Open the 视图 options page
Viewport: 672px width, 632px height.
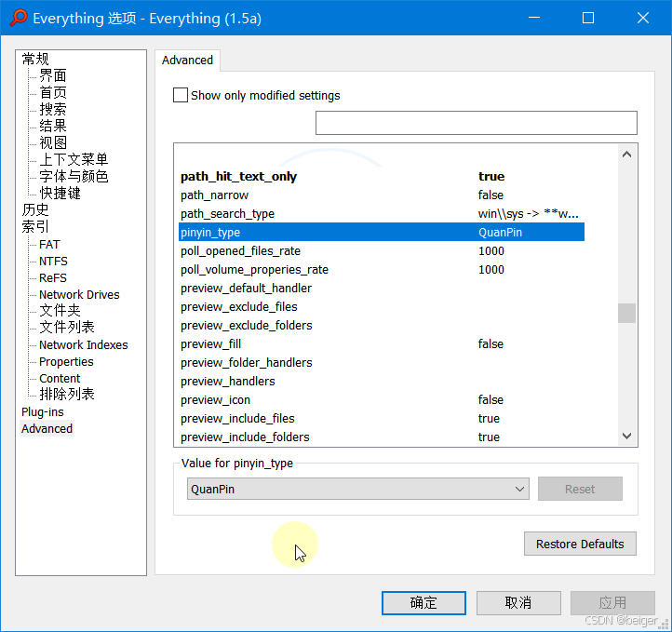tap(53, 142)
